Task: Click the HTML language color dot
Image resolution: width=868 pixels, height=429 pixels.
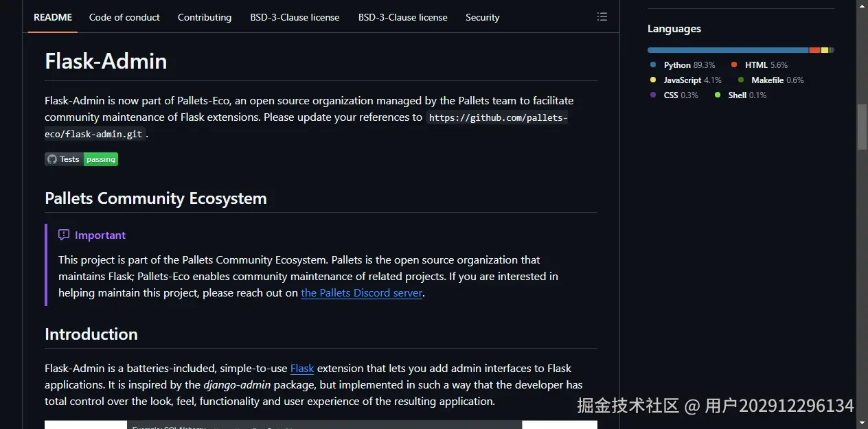Action: point(734,65)
